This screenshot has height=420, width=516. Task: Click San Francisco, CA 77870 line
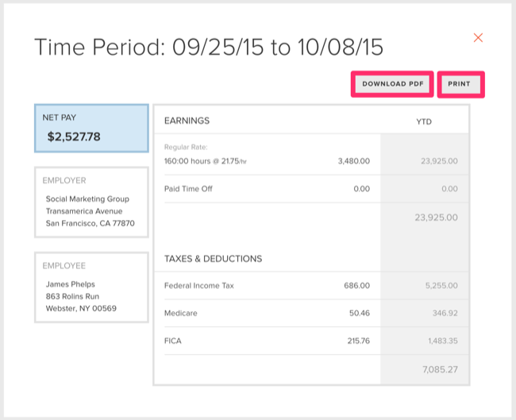90,223
